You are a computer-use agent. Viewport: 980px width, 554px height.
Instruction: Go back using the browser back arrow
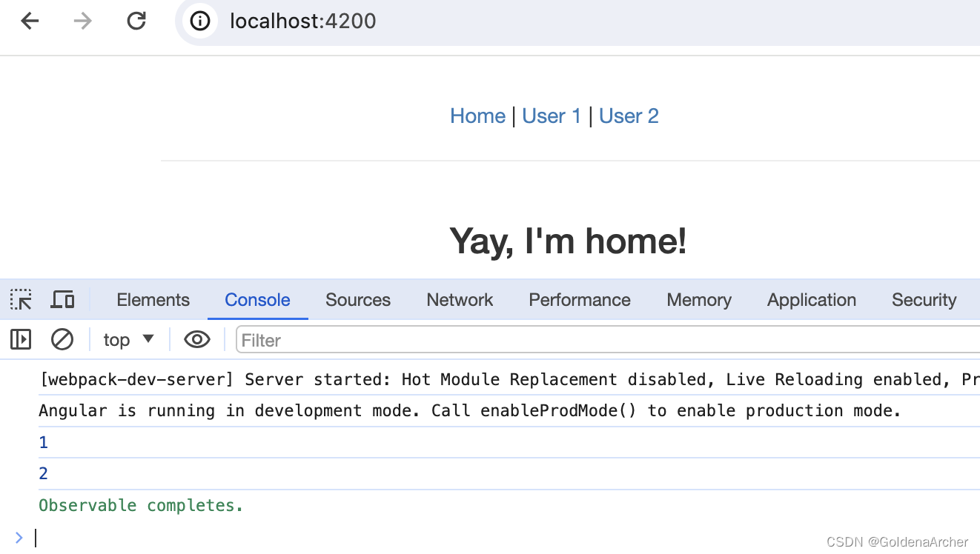pyautogui.click(x=30, y=21)
